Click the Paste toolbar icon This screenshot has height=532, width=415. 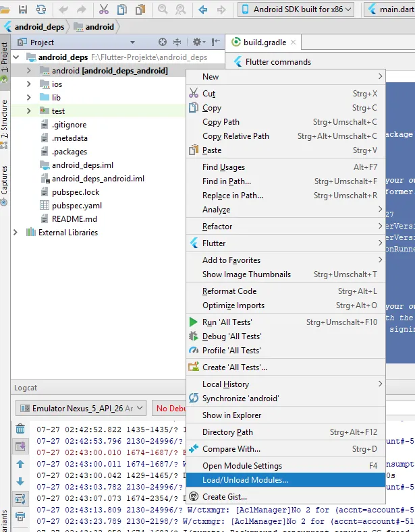(140, 9)
